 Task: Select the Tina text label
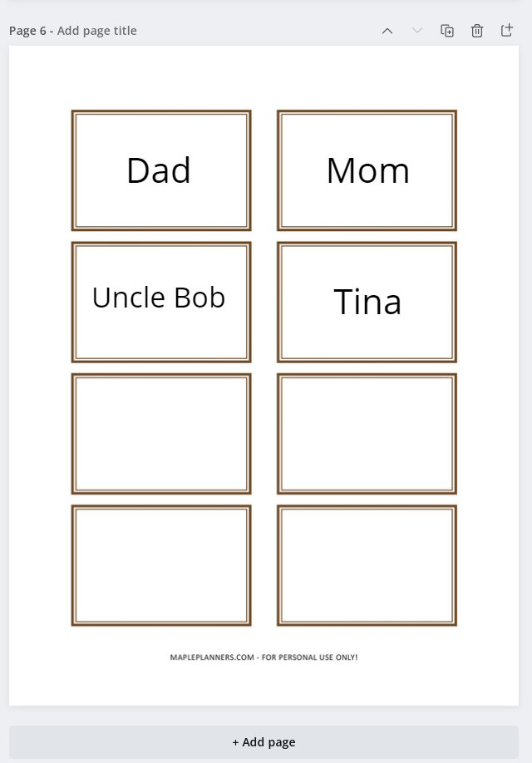367,302
